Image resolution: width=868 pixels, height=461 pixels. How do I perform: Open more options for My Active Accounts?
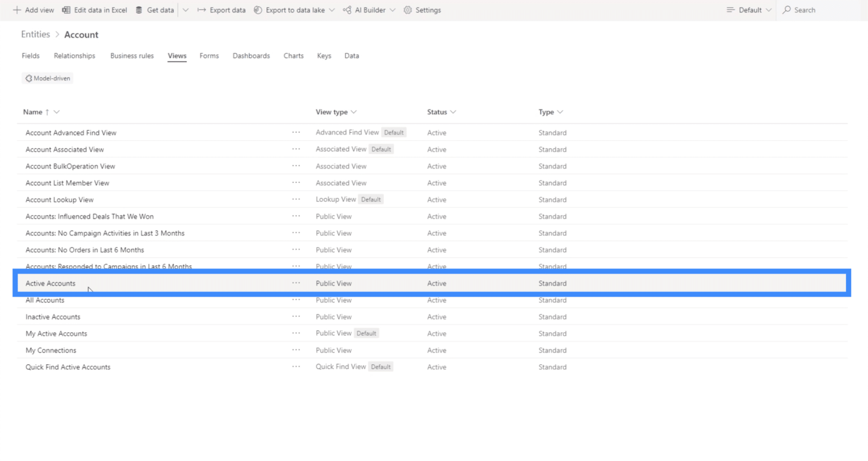coord(296,333)
